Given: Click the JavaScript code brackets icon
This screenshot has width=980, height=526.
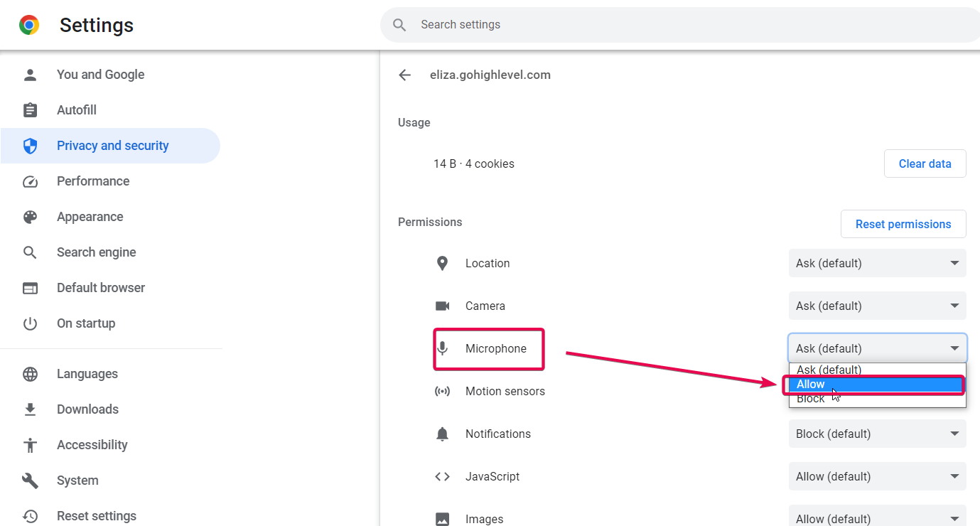Looking at the screenshot, I should [x=442, y=476].
